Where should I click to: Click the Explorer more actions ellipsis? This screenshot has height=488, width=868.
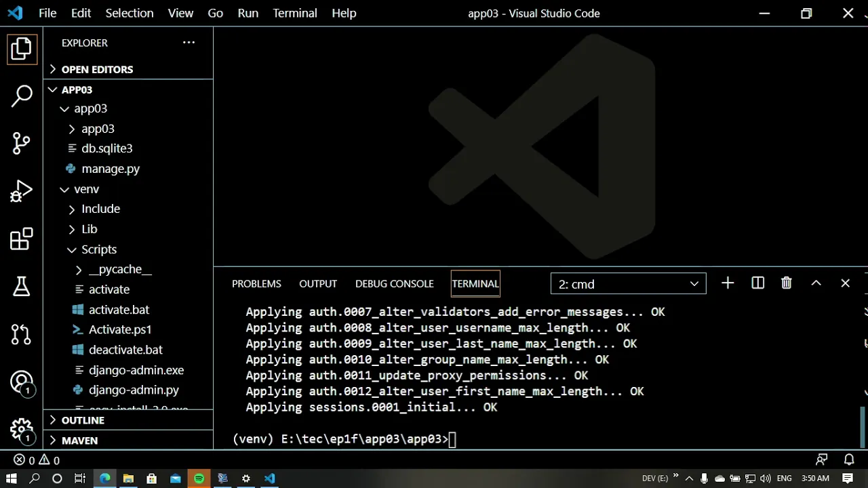(x=189, y=42)
